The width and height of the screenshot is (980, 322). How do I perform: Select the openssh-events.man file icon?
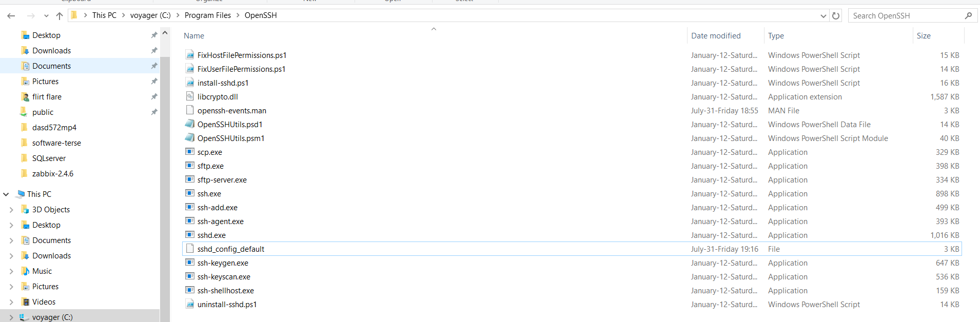(190, 110)
